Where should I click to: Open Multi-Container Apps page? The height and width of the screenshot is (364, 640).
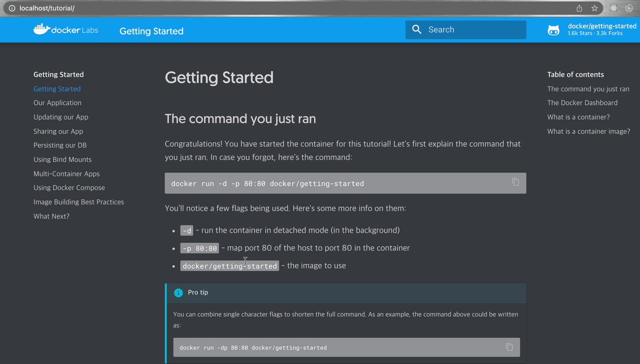pos(66,174)
